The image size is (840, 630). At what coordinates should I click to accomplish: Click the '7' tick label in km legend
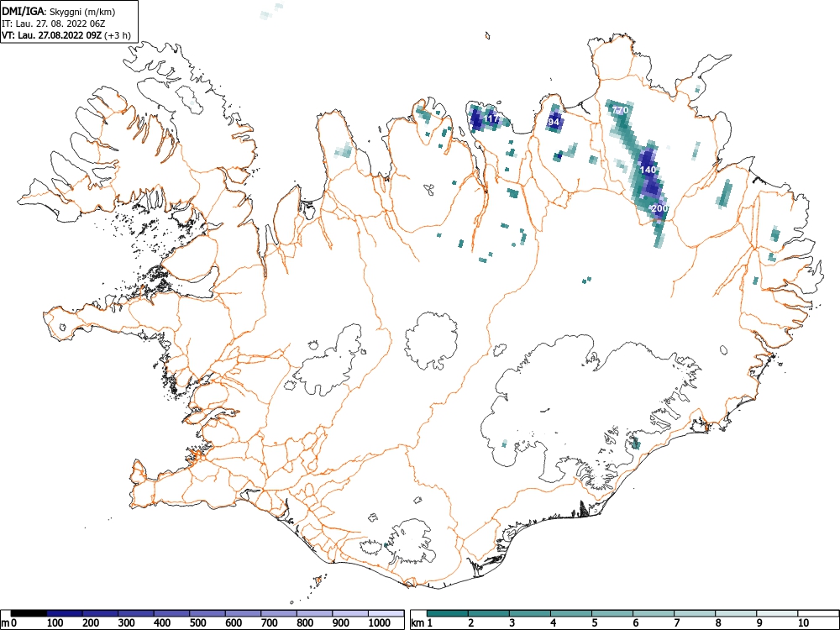pyautogui.click(x=676, y=623)
